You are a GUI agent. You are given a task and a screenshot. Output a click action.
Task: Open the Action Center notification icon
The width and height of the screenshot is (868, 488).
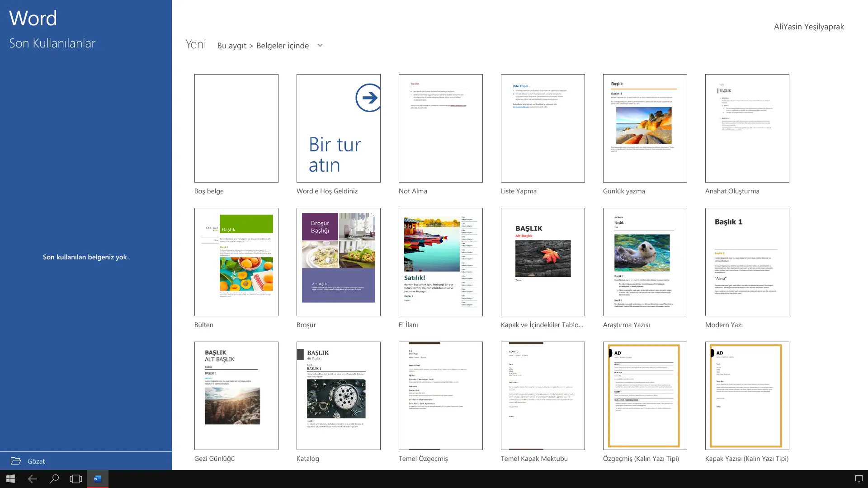coord(859,479)
